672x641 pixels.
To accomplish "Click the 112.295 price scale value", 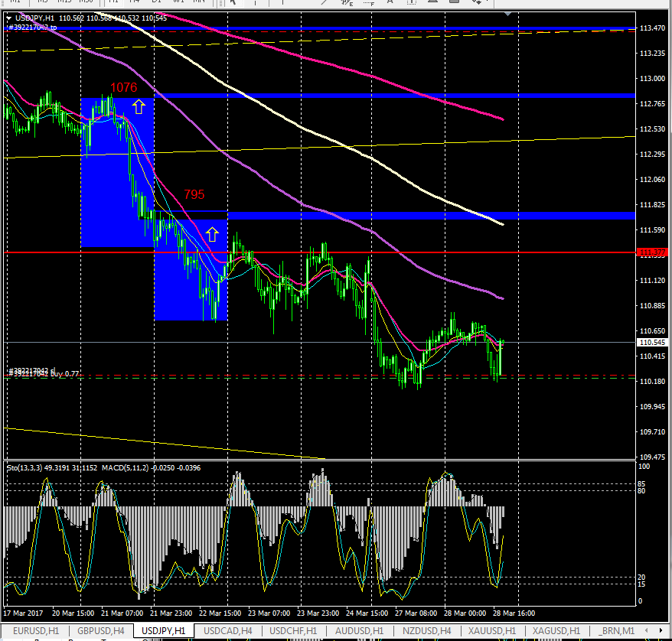I will pyautogui.click(x=652, y=155).
